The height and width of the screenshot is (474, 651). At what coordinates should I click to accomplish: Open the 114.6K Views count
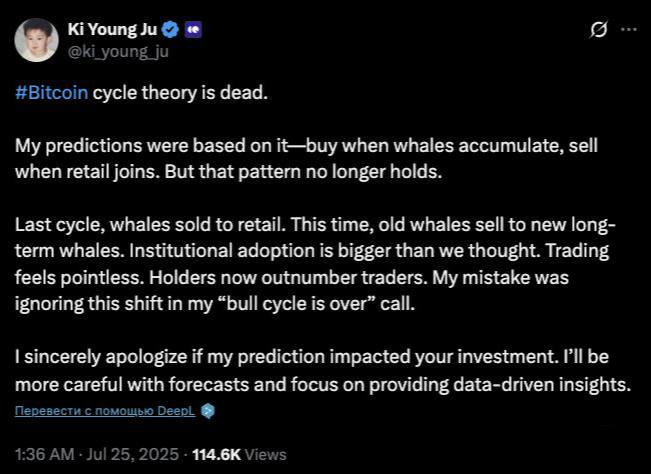pos(240,454)
